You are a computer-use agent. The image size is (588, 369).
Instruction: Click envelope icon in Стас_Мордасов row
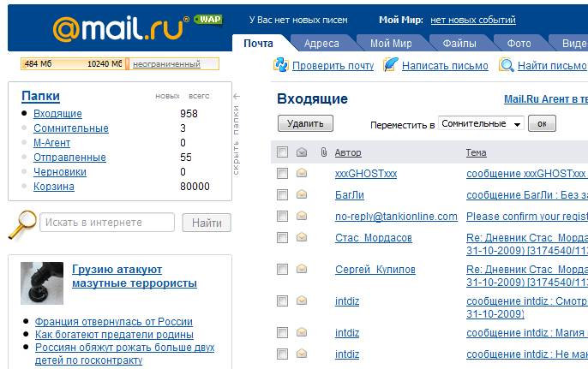302,237
